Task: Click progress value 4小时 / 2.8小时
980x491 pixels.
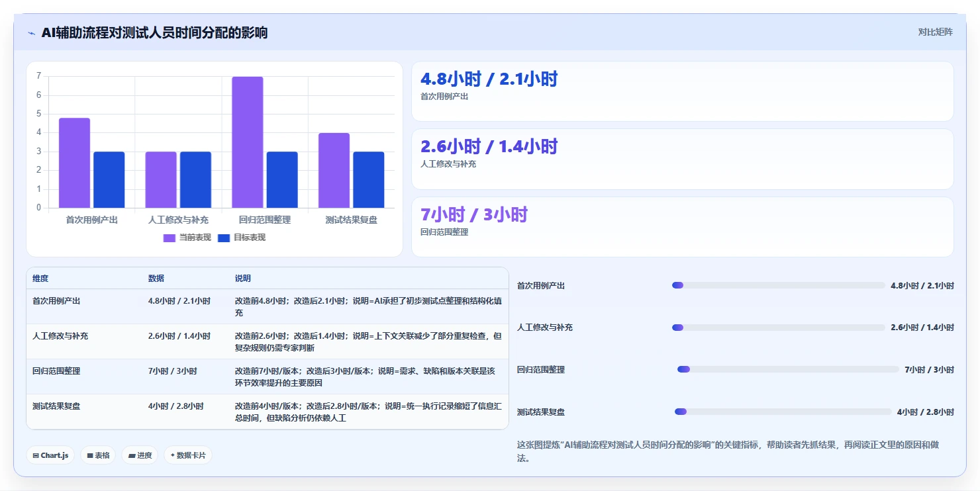Action: [926, 412]
